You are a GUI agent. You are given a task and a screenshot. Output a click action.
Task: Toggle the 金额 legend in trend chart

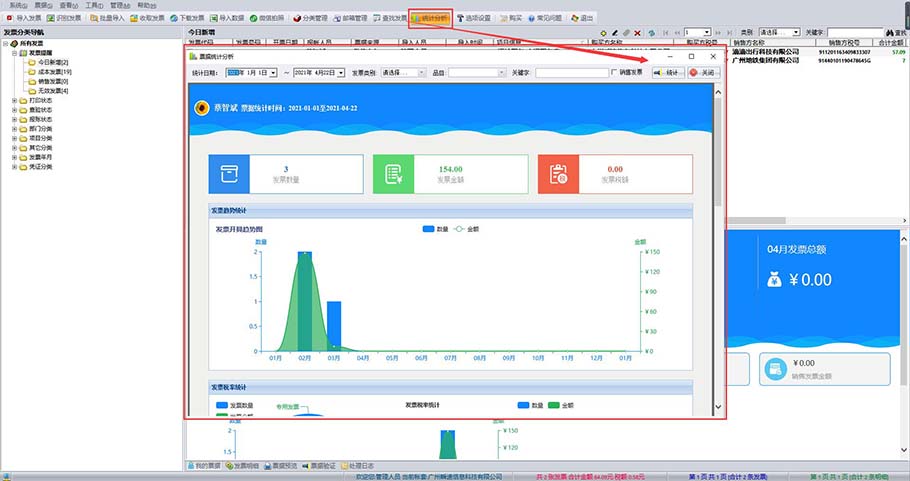pyautogui.click(x=467, y=229)
